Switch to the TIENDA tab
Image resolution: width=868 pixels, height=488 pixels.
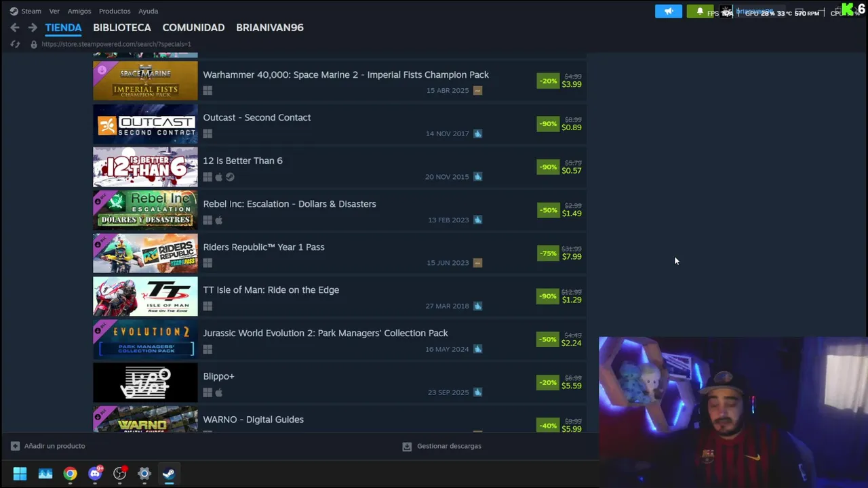(63, 28)
